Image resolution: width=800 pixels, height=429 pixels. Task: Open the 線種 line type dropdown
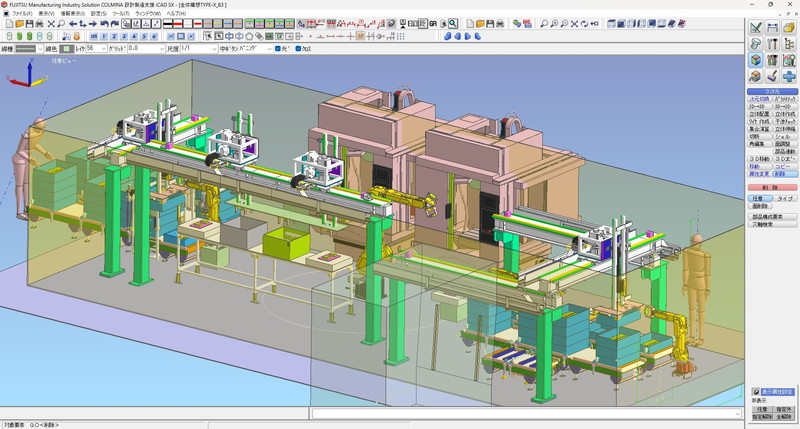pyautogui.click(x=39, y=48)
